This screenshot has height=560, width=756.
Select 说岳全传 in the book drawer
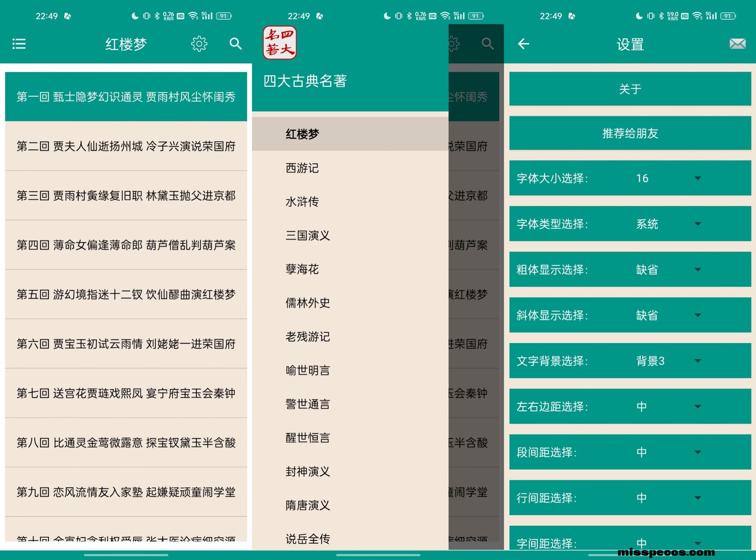350,539
